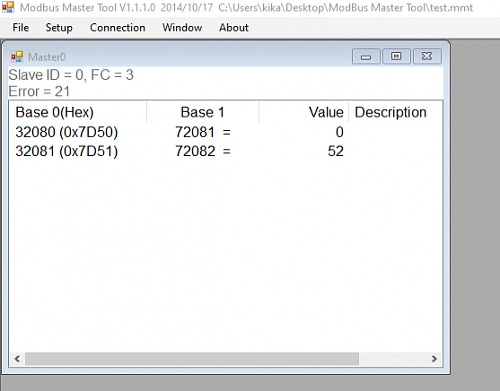The height and width of the screenshot is (391, 500).
Task: Click the Master0 window title text
Action: click(47, 57)
